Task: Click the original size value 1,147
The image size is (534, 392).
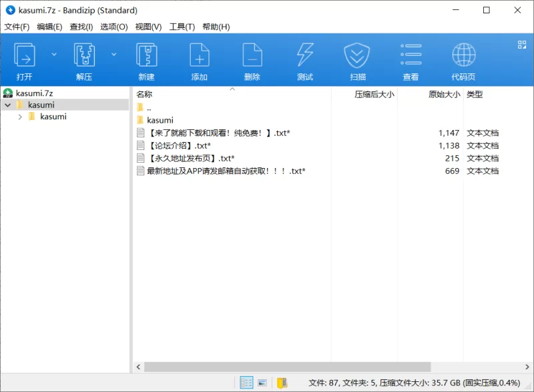Action: coord(449,133)
